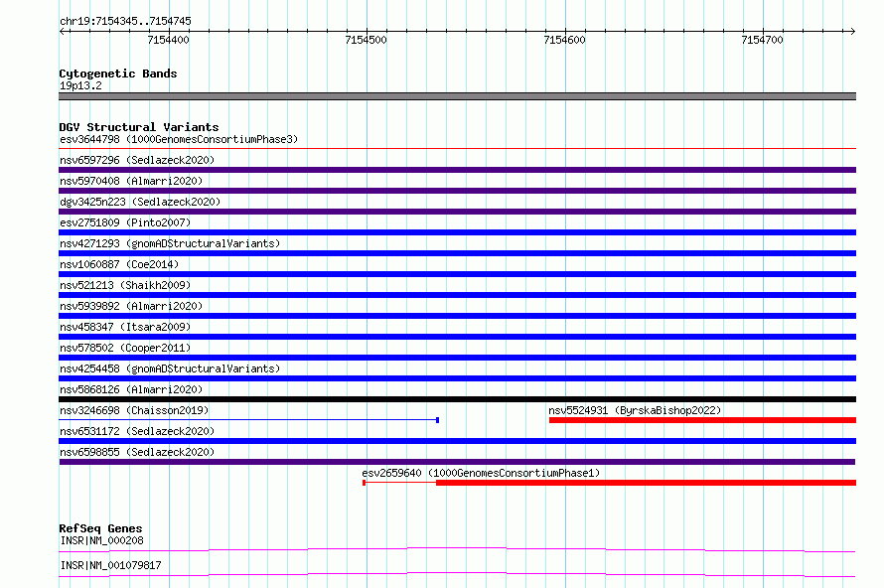Open the INSR|NM_001079817 transcript label

click(110, 565)
